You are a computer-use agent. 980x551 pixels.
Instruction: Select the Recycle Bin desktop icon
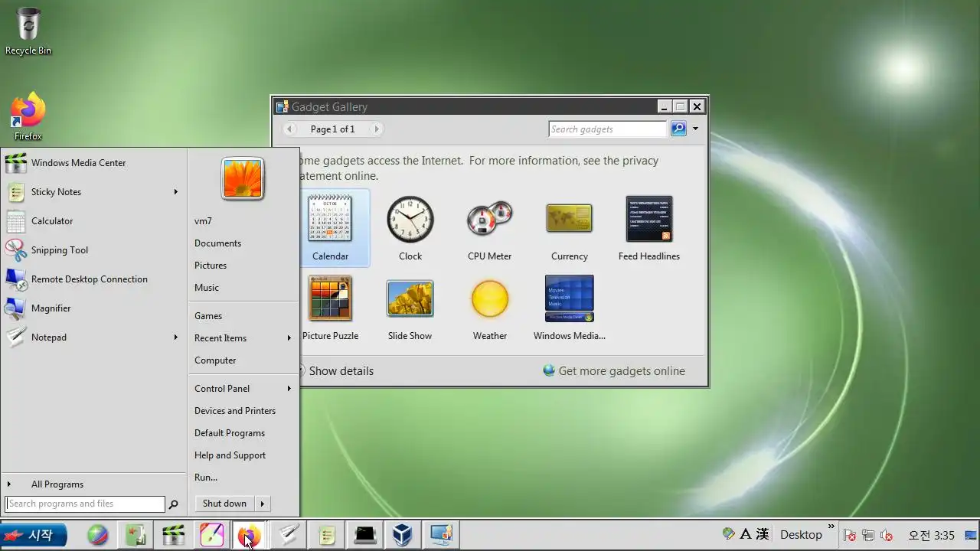tap(28, 31)
